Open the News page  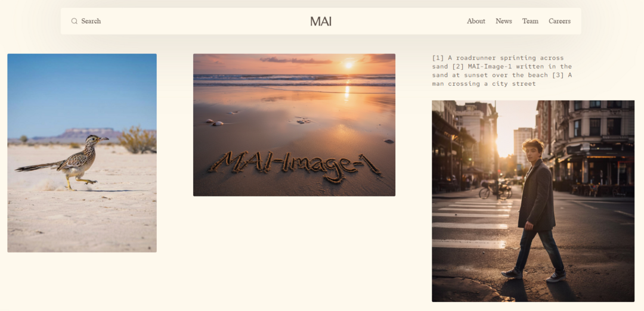click(x=503, y=21)
